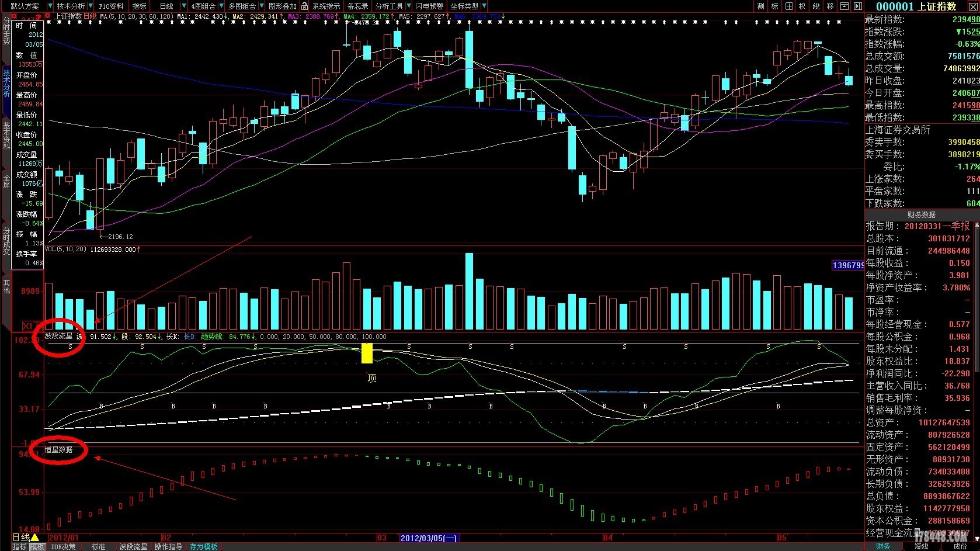
Task: Select the 操作指导 template tab
Action: pos(168,547)
